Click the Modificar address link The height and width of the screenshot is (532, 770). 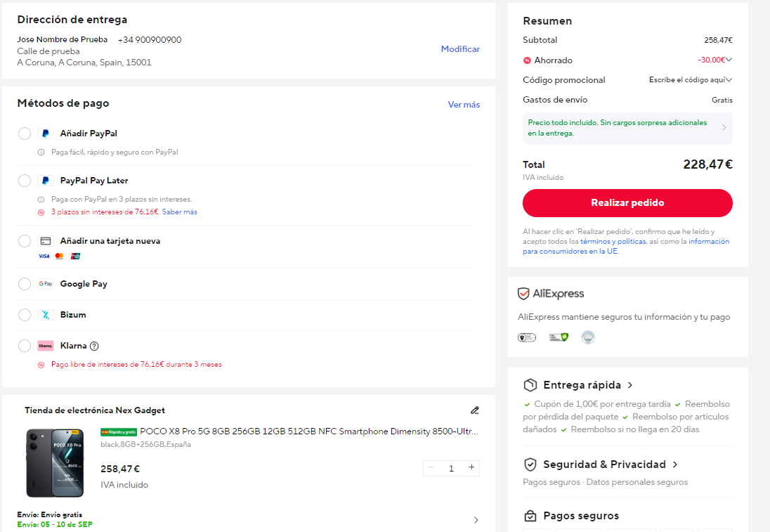coord(460,49)
